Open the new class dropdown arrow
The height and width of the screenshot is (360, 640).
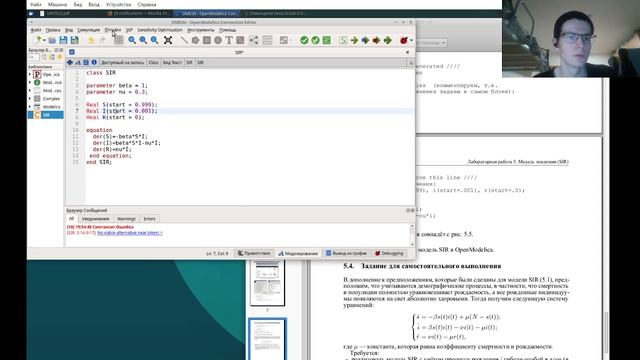44,40
